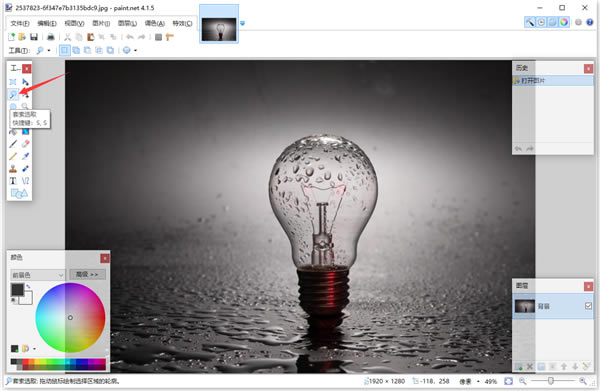The image size is (600, 391).
Task: Toggle visibility checkbox of the Background layer
Action: (x=588, y=306)
